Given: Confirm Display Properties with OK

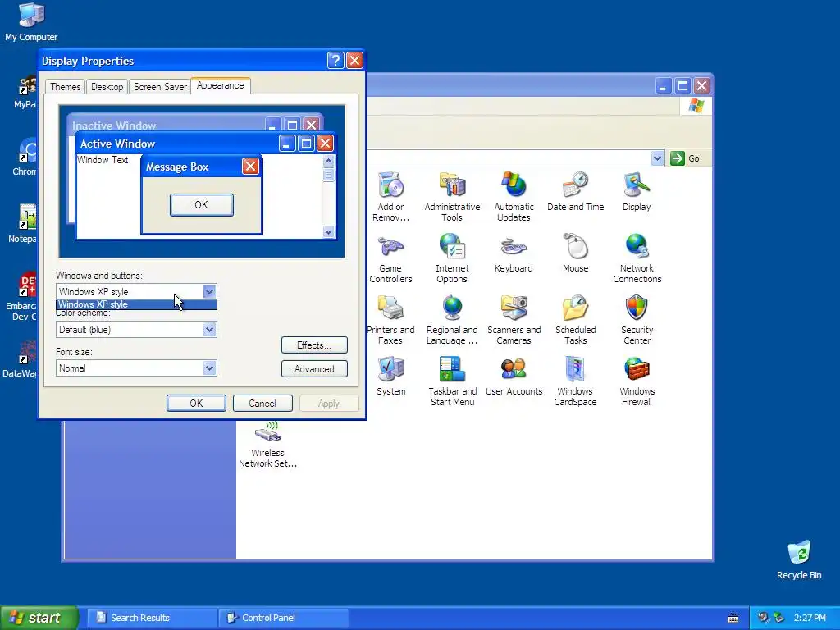Looking at the screenshot, I should click(196, 403).
